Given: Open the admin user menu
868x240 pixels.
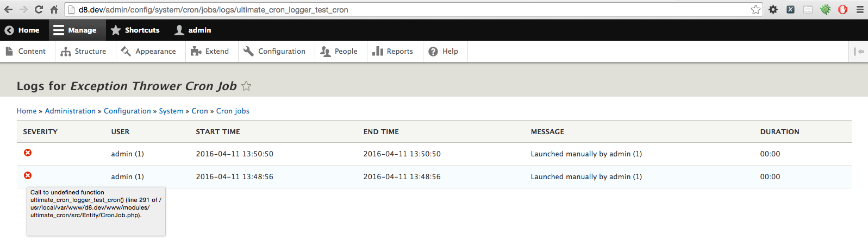Looking at the screenshot, I should coord(192,30).
